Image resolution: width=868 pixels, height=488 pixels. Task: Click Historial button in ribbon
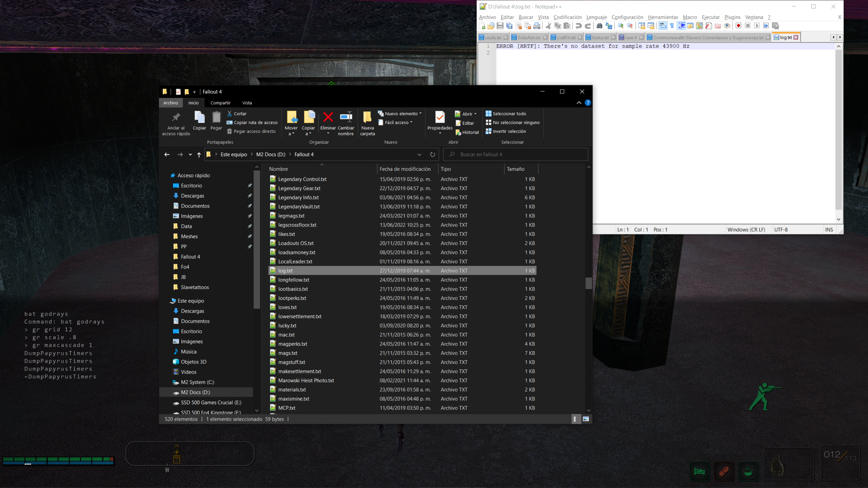tap(467, 132)
